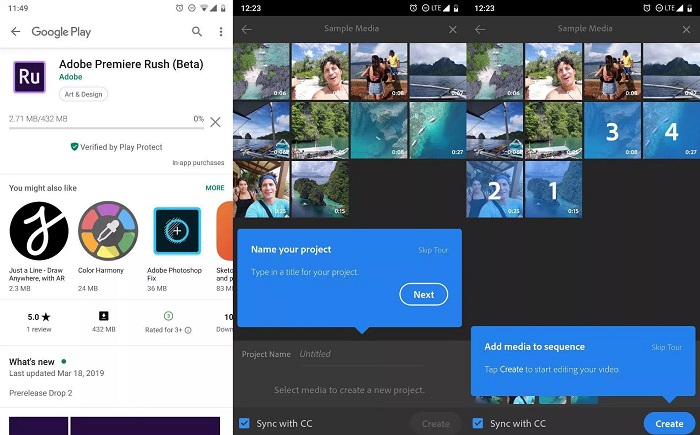Tap the Adobe Premiere Rush app icon
Screen dimensions: 700x435
coord(29,77)
